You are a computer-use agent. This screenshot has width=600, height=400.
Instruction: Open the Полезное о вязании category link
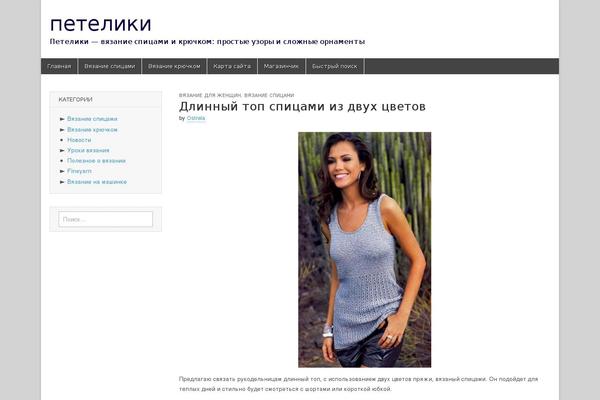96,161
